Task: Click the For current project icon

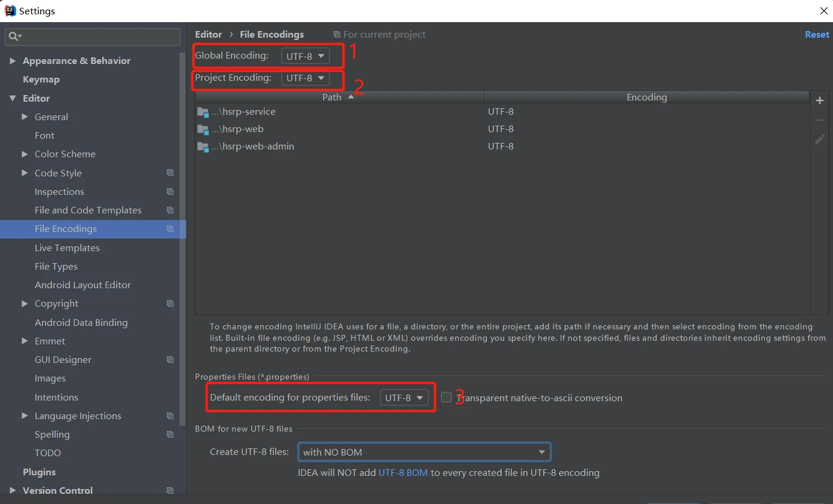Action: click(337, 35)
